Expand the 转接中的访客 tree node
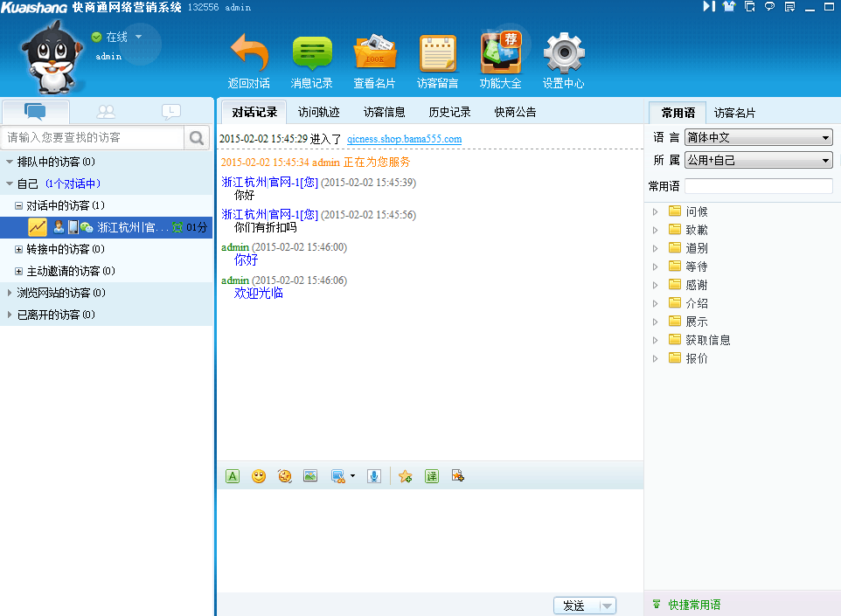841x616 pixels. [18, 249]
